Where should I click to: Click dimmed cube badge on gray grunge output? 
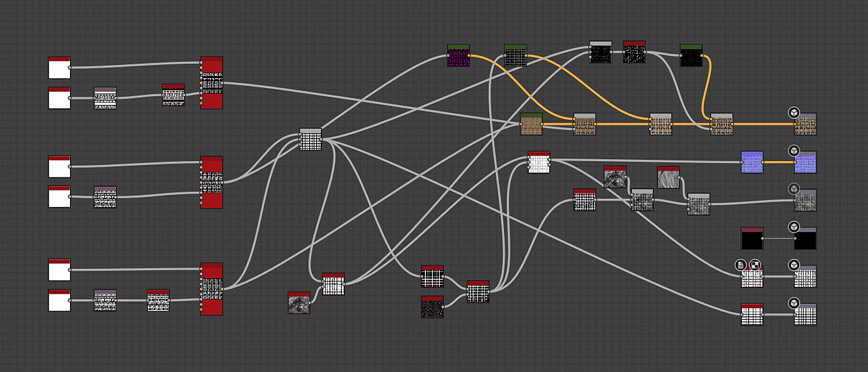pos(794,189)
